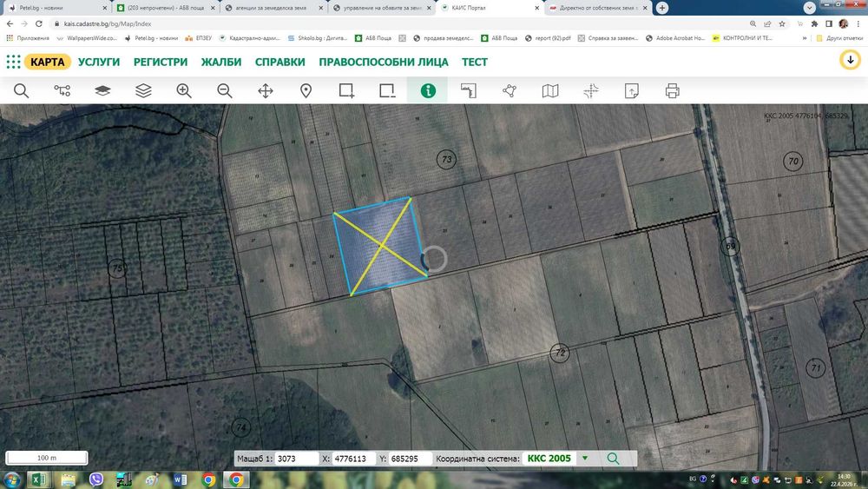The image size is (868, 489).
Task: Toggle the green info identify tool
Action: coord(428,91)
